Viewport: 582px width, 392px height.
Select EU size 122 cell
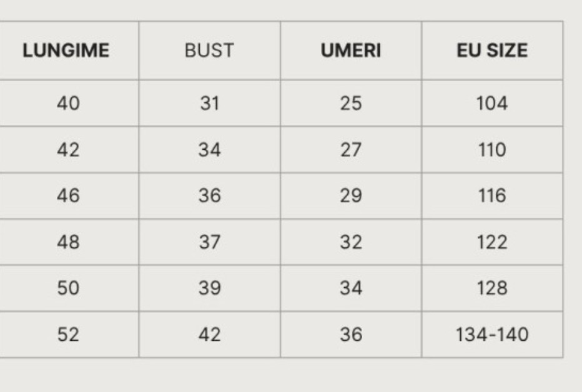point(492,242)
